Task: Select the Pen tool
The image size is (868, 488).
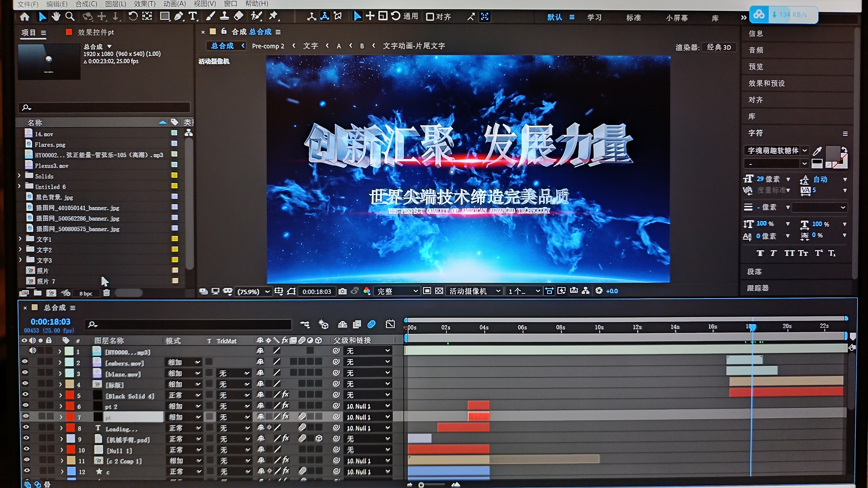Action: click(179, 16)
